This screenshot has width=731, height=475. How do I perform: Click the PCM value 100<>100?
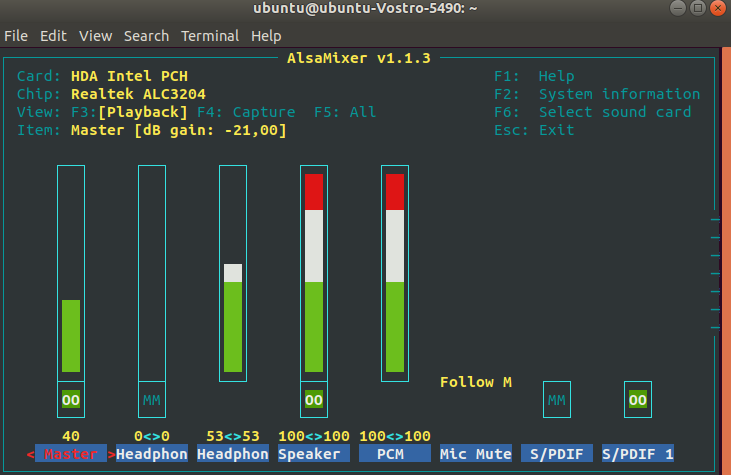pos(395,436)
